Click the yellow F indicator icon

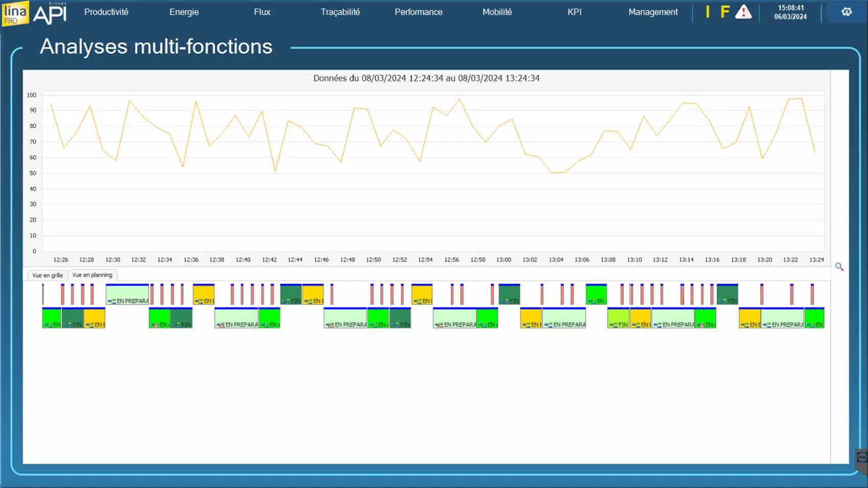pyautogui.click(x=725, y=12)
